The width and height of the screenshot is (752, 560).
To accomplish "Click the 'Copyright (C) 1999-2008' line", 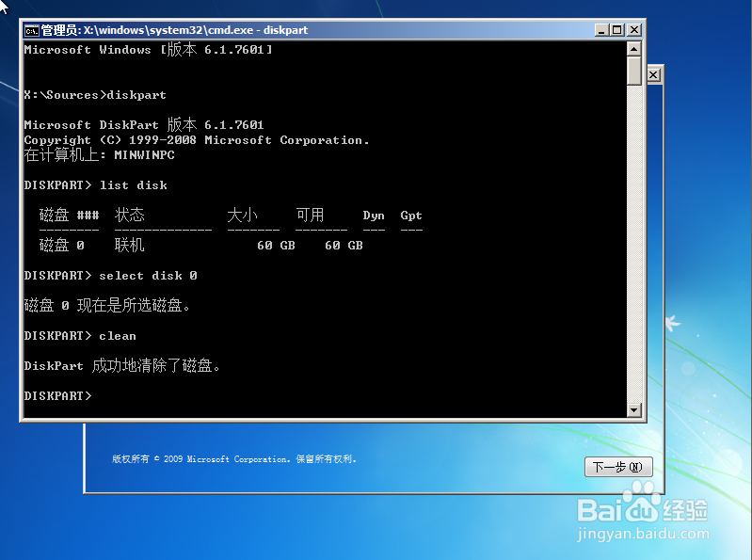I will point(197,140).
